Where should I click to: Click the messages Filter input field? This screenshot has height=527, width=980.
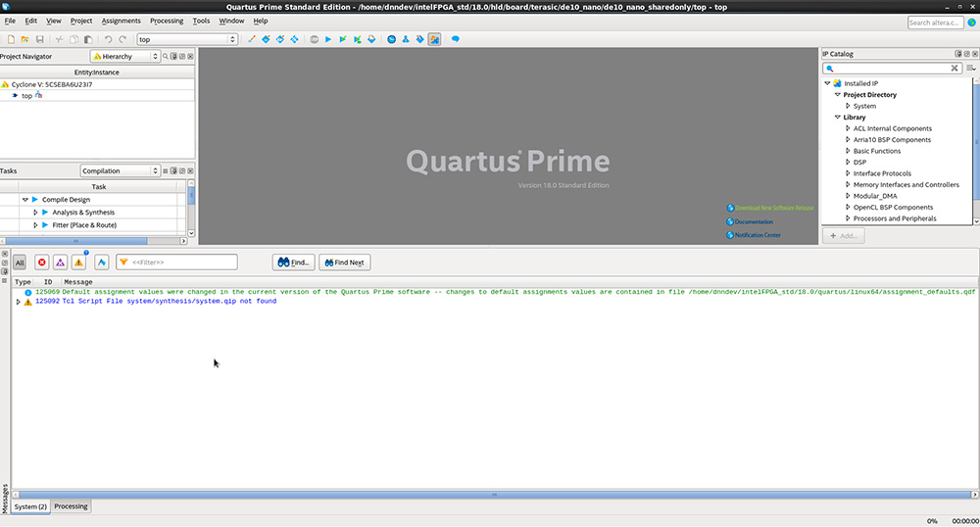[x=176, y=263]
